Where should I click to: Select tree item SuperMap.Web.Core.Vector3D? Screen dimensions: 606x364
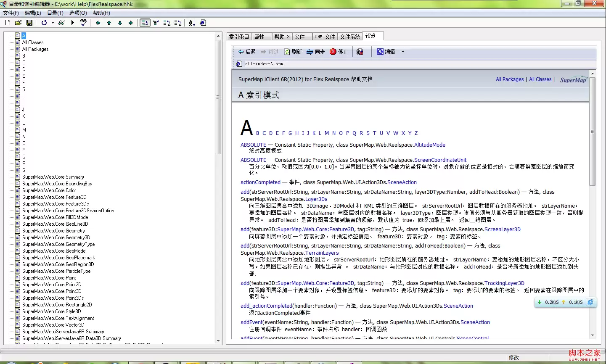[53, 325]
